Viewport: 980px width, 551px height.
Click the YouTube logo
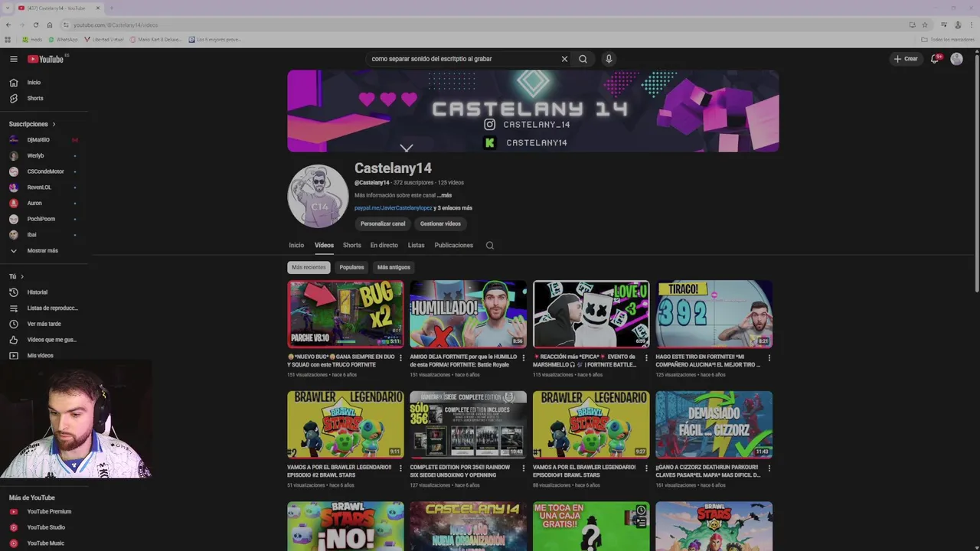[x=46, y=59]
